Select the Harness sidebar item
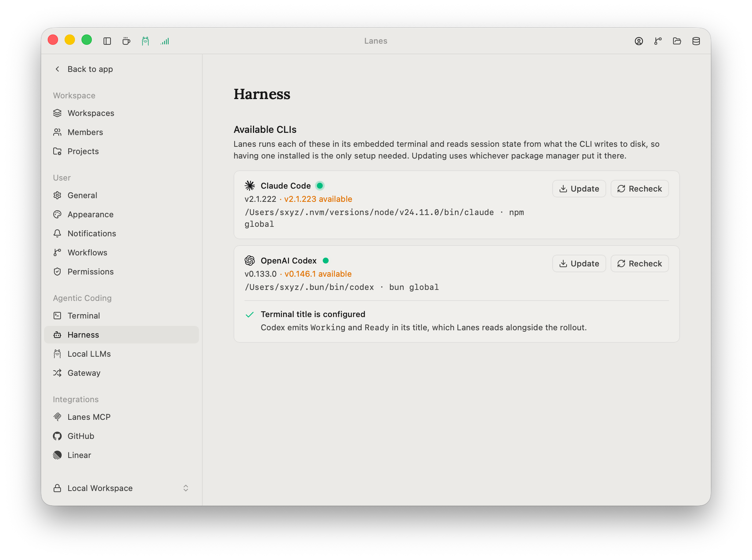Viewport: 752px width, 560px height. coord(122,335)
